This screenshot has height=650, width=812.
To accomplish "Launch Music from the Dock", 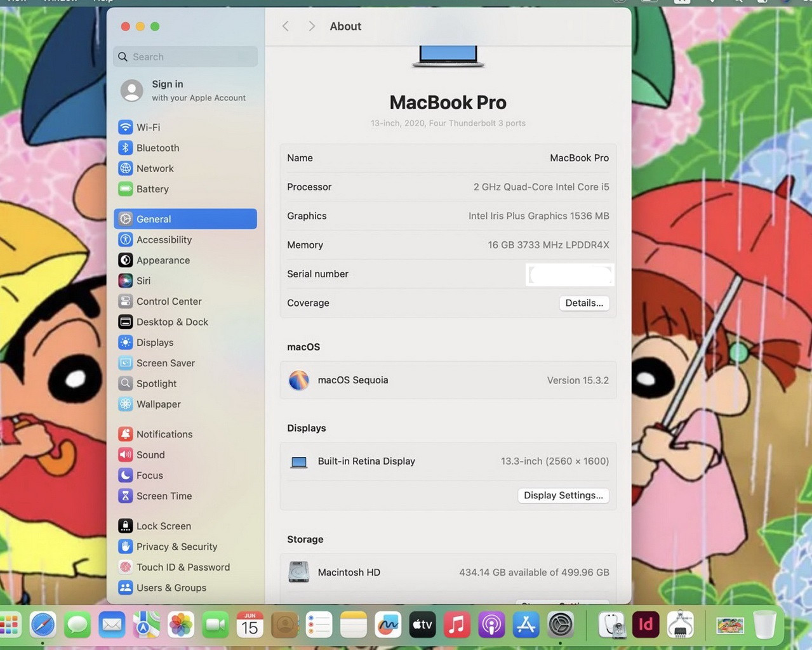I will point(456,625).
